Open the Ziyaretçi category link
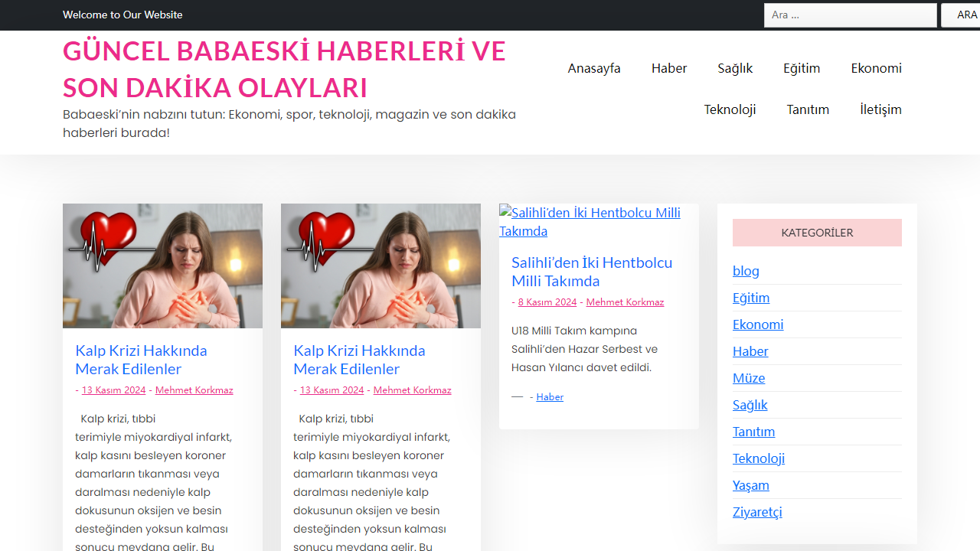Screen dimensions: 980x551 [757, 512]
